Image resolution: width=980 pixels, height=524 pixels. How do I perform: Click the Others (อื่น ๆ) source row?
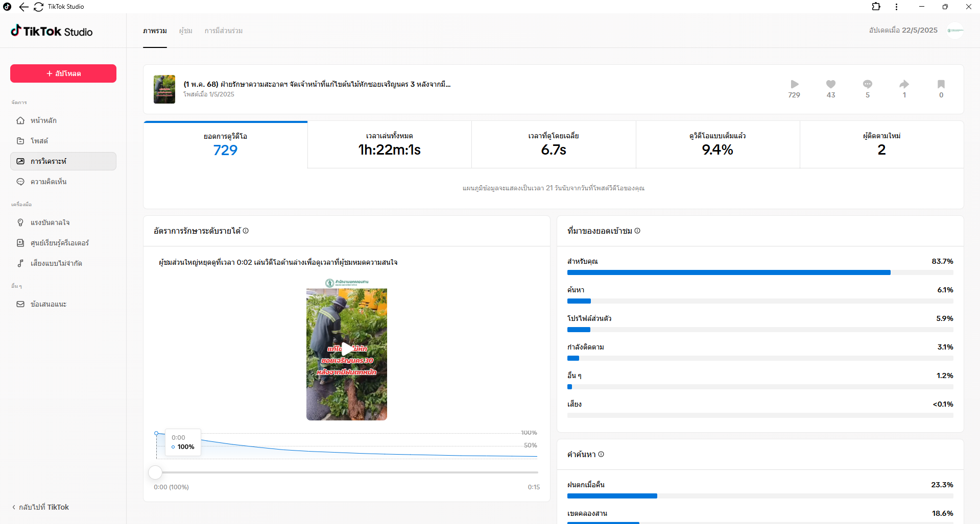pos(760,382)
